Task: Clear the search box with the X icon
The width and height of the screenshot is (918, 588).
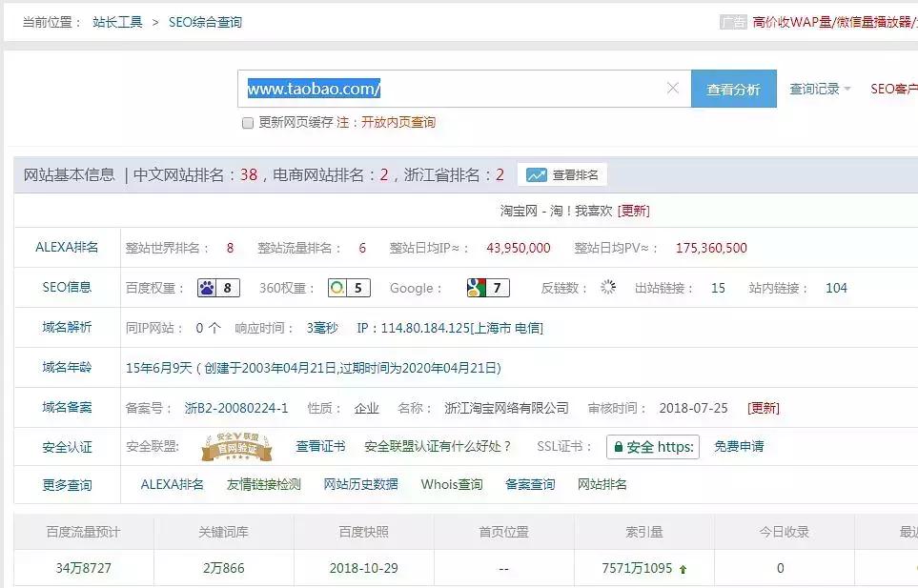Action: [674, 88]
